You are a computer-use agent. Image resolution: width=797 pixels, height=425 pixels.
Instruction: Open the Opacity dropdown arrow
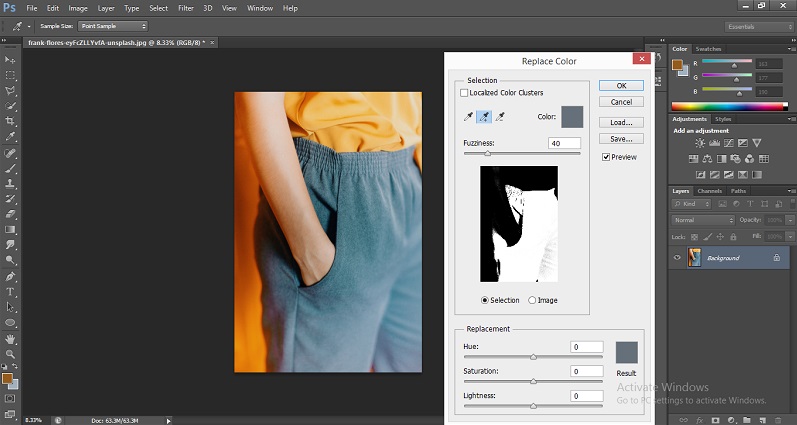[790, 220]
